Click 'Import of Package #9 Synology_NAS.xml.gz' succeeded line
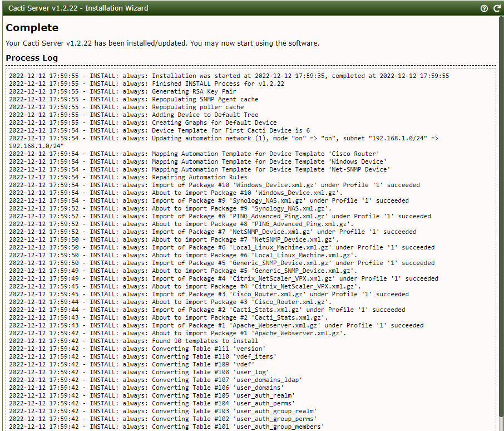504x431 pixels. 209,200
